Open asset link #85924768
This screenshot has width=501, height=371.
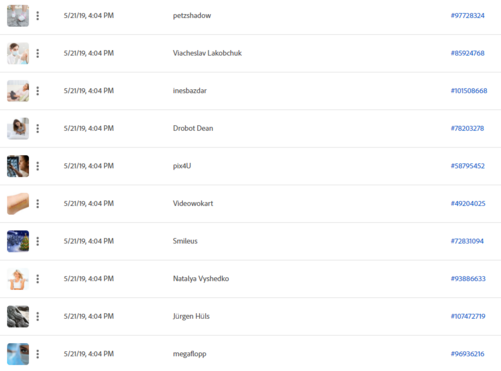(x=467, y=53)
